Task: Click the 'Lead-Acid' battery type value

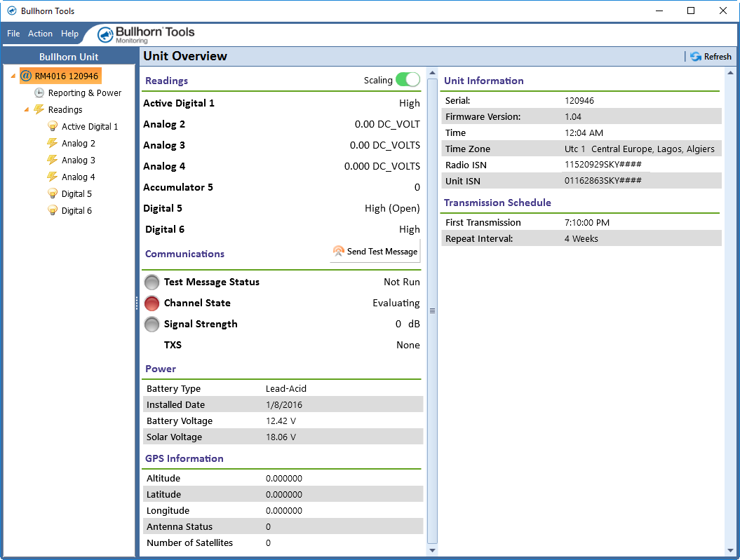Action: [286, 388]
